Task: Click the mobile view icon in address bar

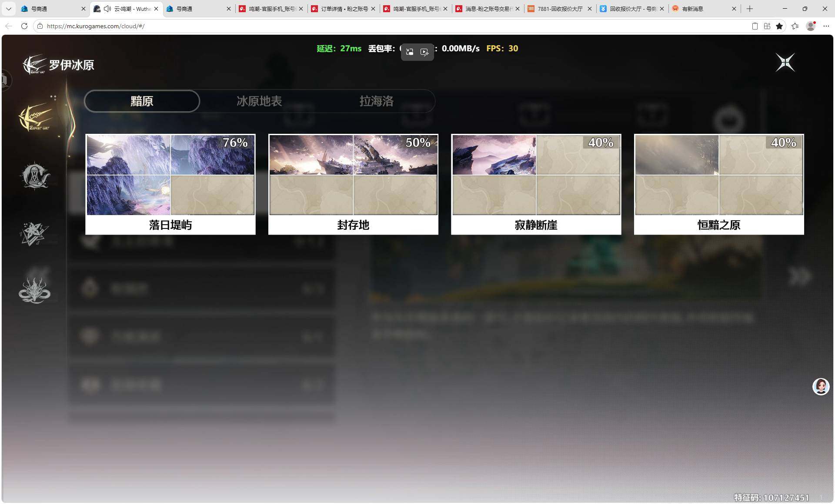Action: click(755, 26)
